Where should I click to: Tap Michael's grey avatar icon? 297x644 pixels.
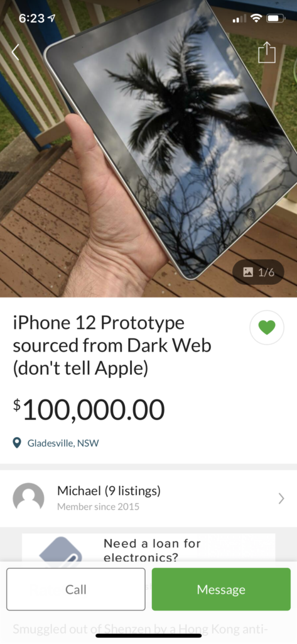29,498
